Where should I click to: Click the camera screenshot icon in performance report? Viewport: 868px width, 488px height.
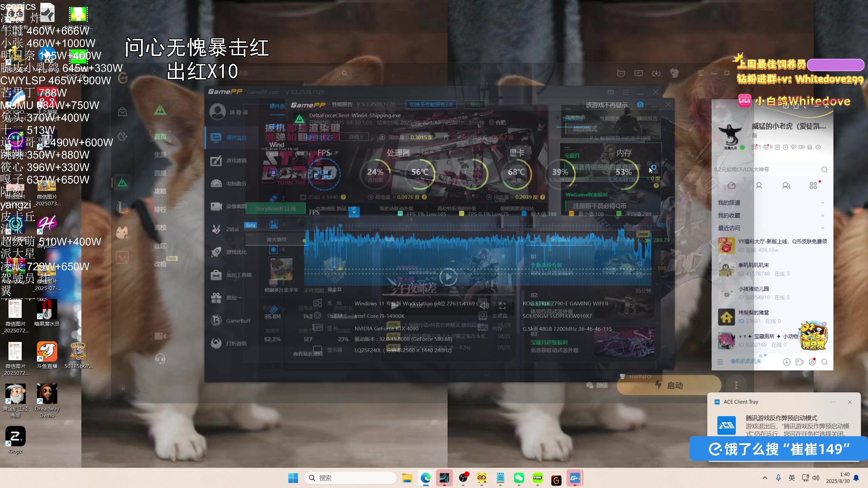(x=640, y=104)
